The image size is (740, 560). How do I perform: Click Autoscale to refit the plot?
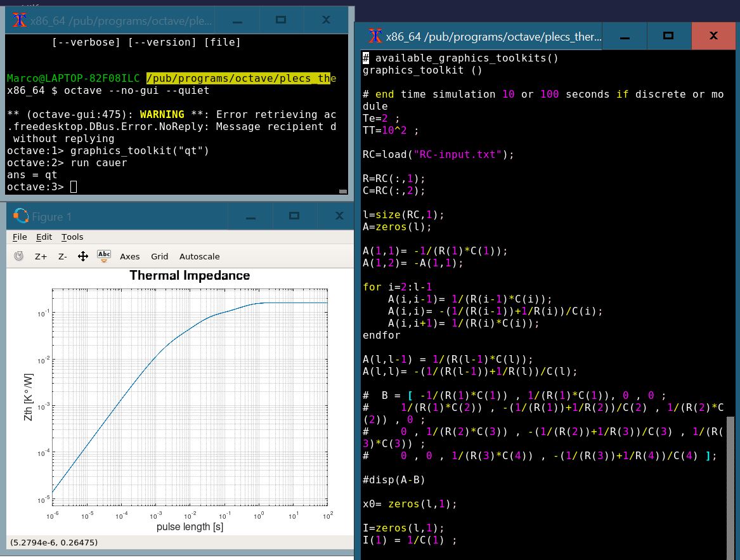199,256
